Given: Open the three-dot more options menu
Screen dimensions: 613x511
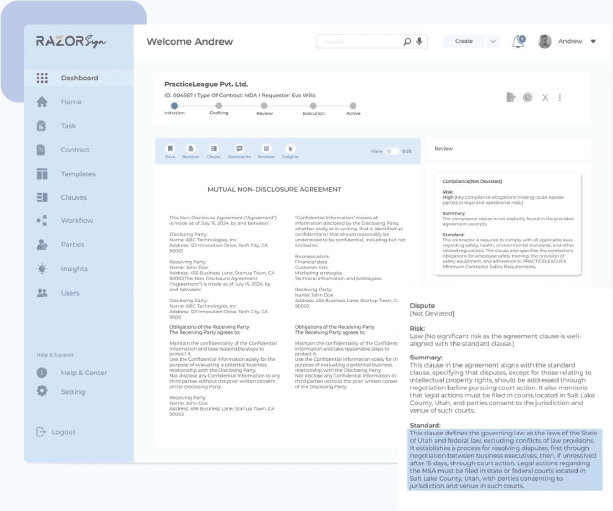Looking at the screenshot, I should click(560, 97).
